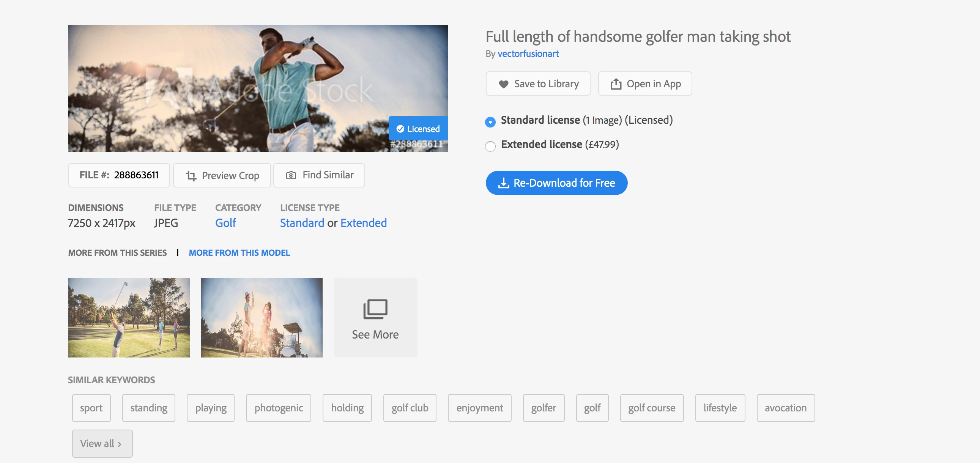Open the couple high-five golf cart thumbnail
The width and height of the screenshot is (980, 463).
coord(262,317)
